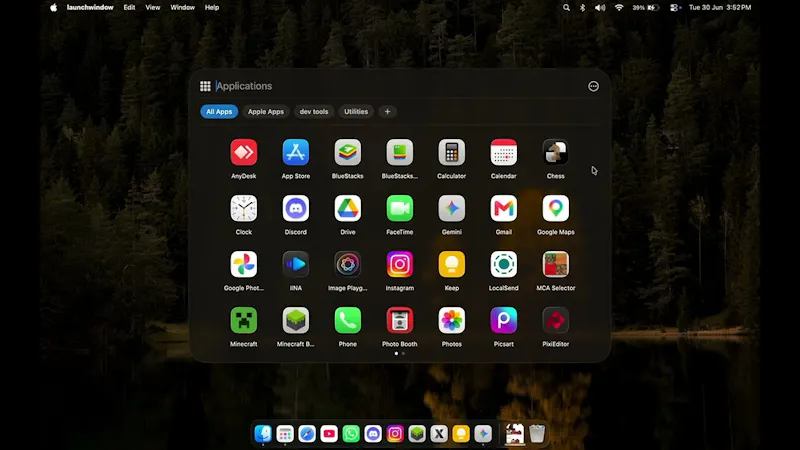The image size is (800, 450).
Task: Open Finder in the Dock
Action: (263, 434)
